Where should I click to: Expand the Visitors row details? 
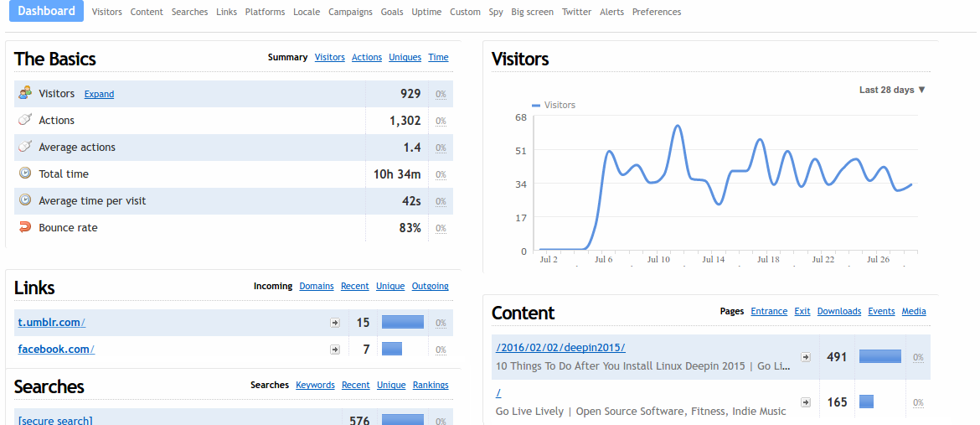[99, 94]
